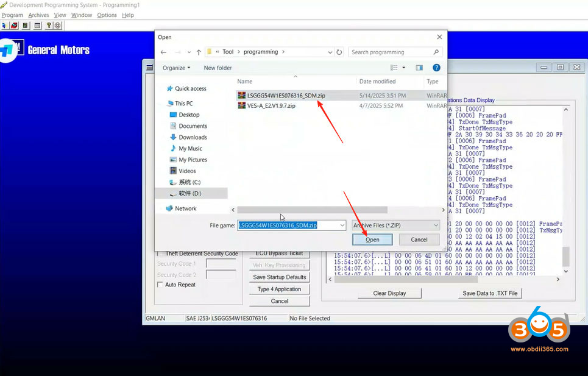Screen dimensions: 588x376
Task: Click the Up one folder arrow
Action: pos(198,52)
